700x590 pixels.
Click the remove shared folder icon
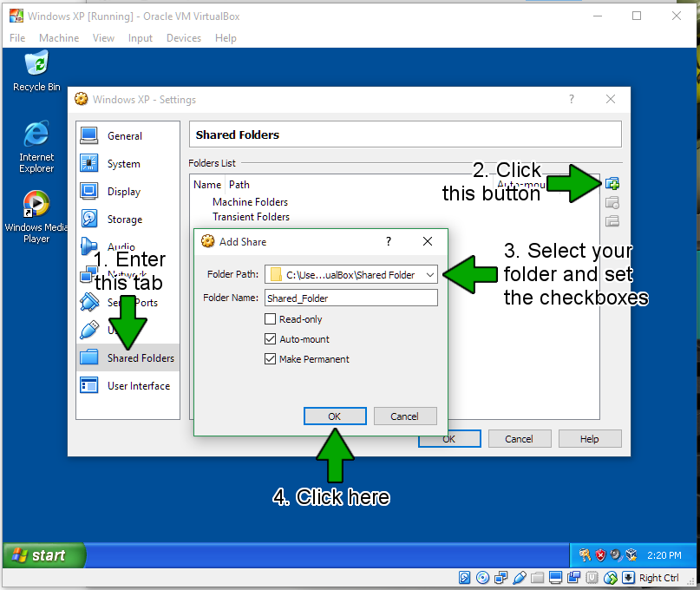coord(612,221)
